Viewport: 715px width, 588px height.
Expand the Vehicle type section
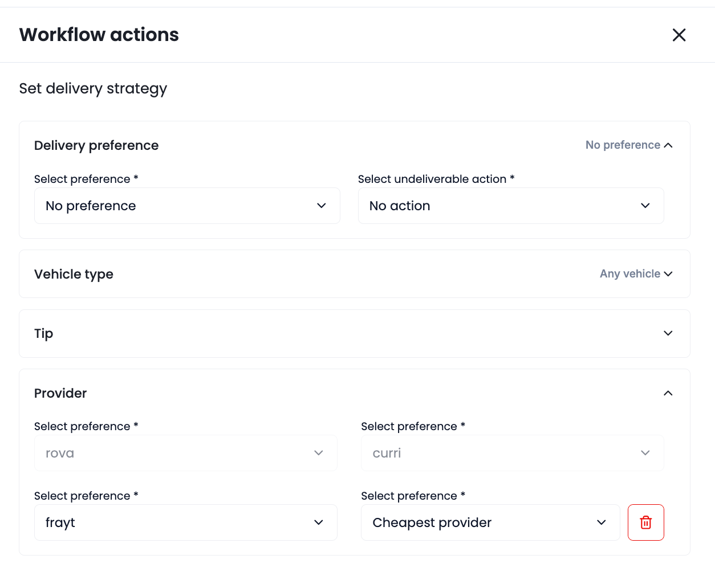[x=668, y=274]
